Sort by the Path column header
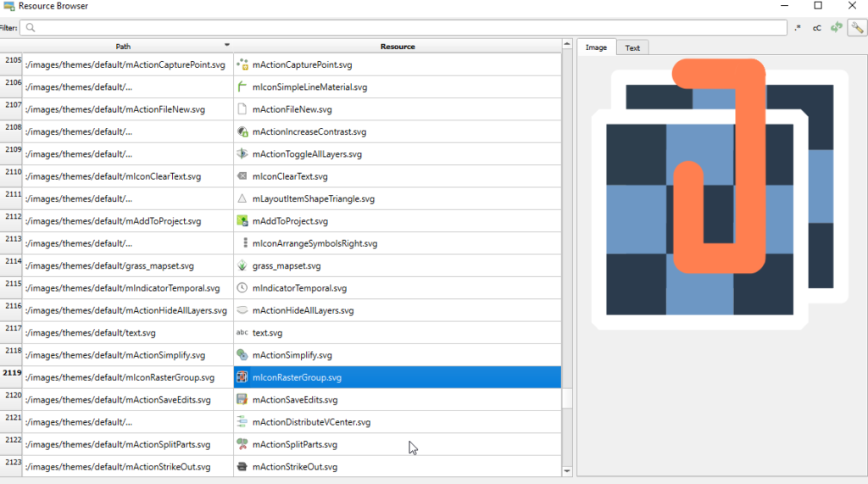Viewport: 868px width, 484px height. tap(123, 46)
